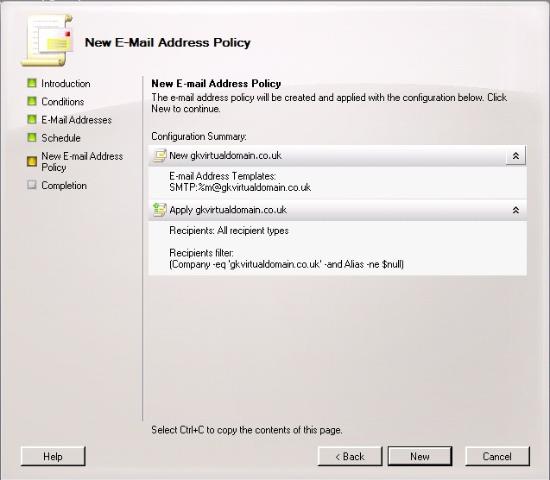Cancel the address policy wizard
This screenshot has height=480, width=550.
[497, 456]
